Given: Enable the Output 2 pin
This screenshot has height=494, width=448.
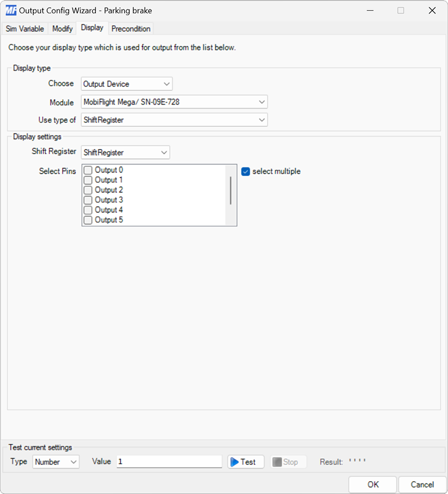Looking at the screenshot, I should [x=87, y=190].
